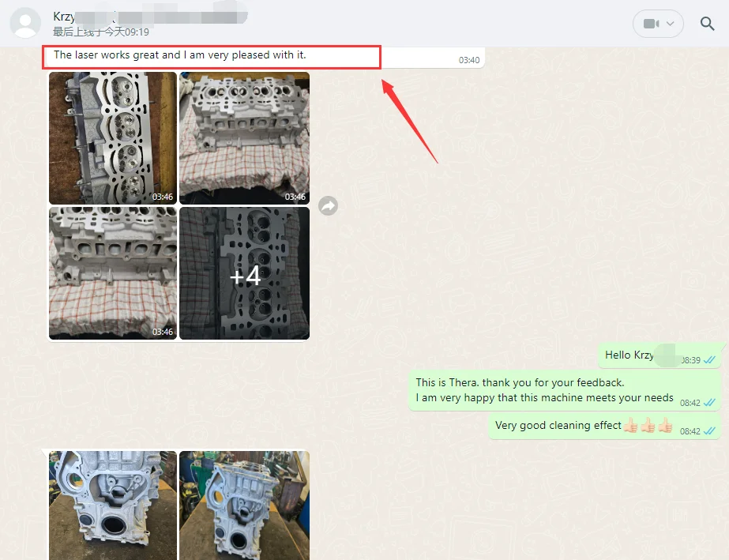Screen dimensions: 729x560
Task: Start a video call with camera icon
Action: 651,23
